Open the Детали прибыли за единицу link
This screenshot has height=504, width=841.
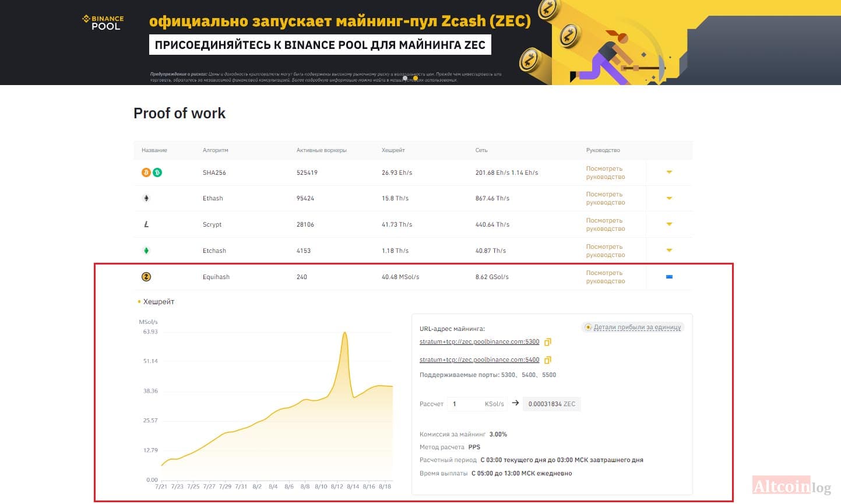[x=637, y=327]
